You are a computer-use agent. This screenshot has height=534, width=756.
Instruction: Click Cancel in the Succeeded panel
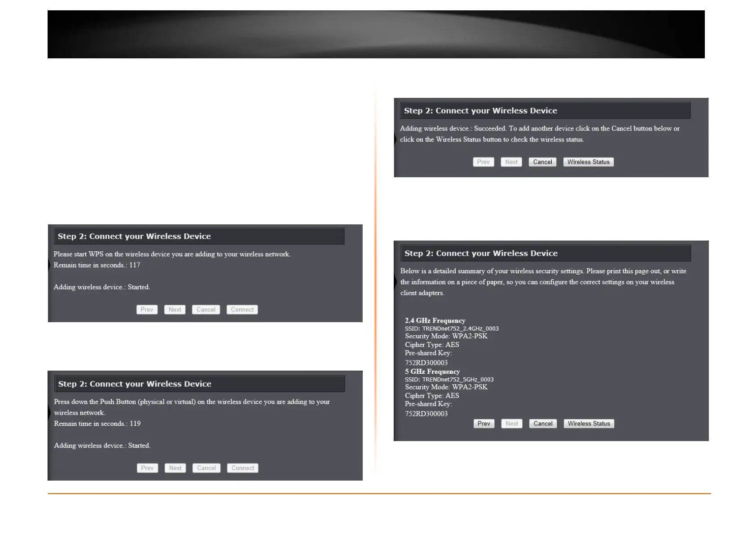click(x=543, y=162)
